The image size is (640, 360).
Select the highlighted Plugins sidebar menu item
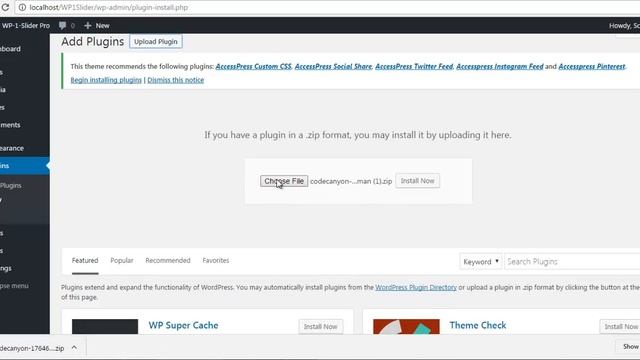(x=24, y=166)
